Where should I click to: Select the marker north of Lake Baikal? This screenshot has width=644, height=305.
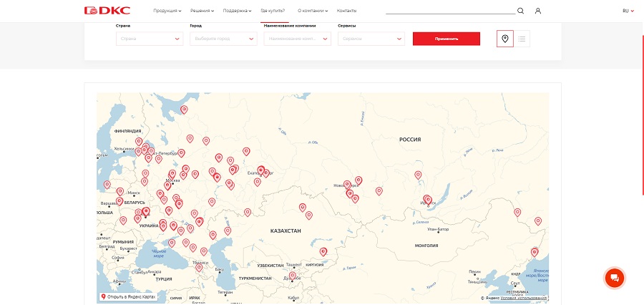tap(418, 175)
